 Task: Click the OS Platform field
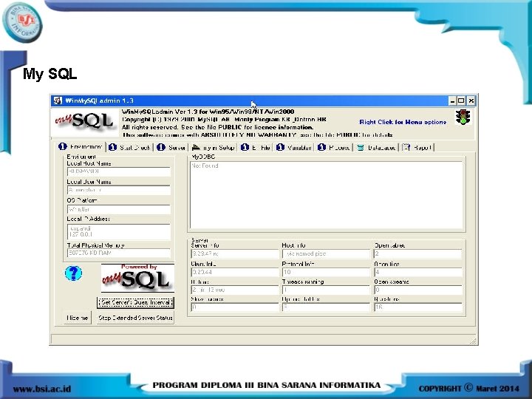click(x=119, y=209)
